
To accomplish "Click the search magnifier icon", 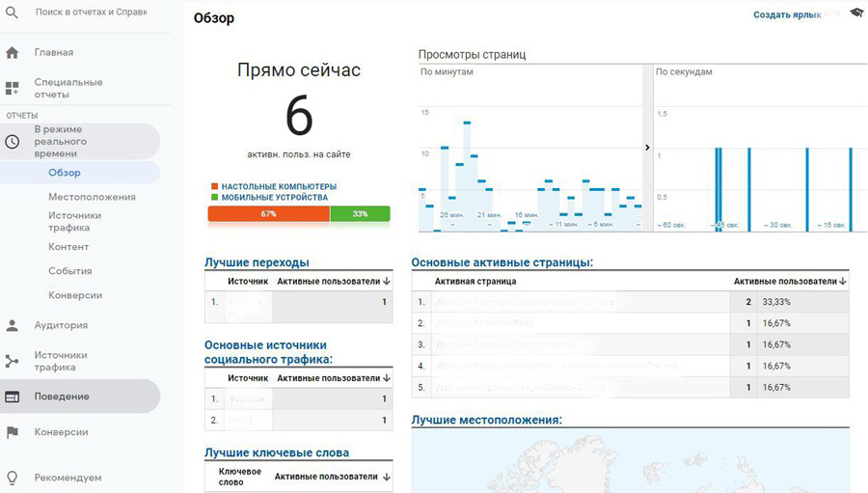I will (x=13, y=14).
